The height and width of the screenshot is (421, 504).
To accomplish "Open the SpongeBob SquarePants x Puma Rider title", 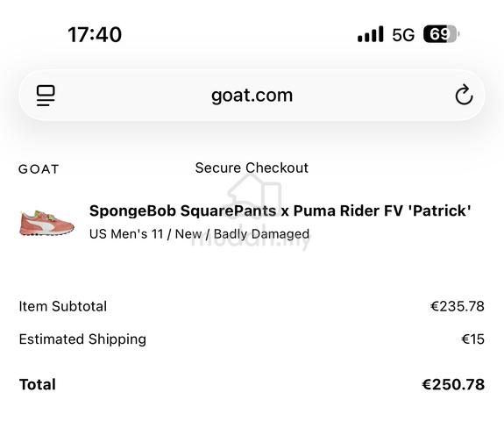I will coord(280,211).
